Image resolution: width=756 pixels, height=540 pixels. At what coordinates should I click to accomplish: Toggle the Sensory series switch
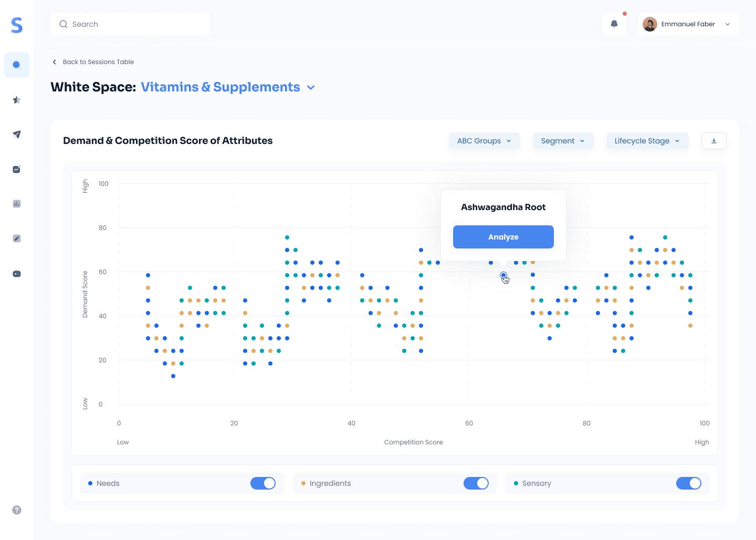coord(689,483)
